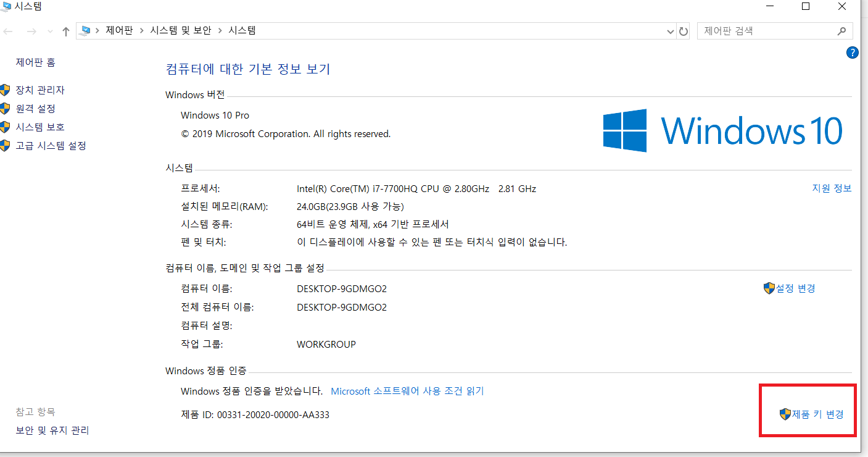Click 제품 키 변경 link
Viewport: 868px width, 457px height.
pos(817,414)
